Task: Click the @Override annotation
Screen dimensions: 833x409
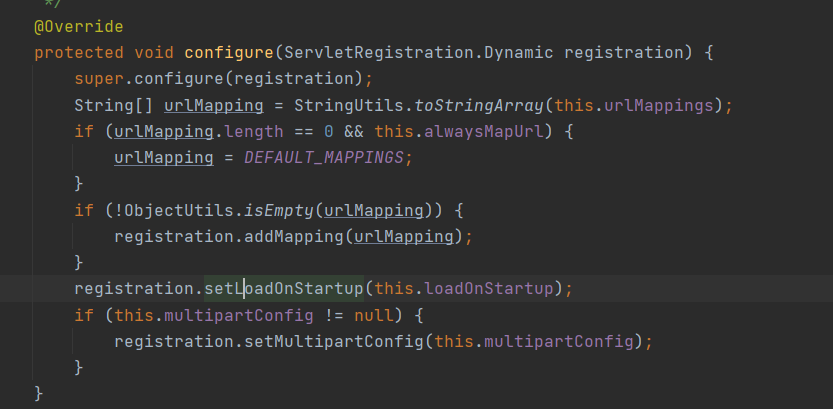Action: [66, 25]
